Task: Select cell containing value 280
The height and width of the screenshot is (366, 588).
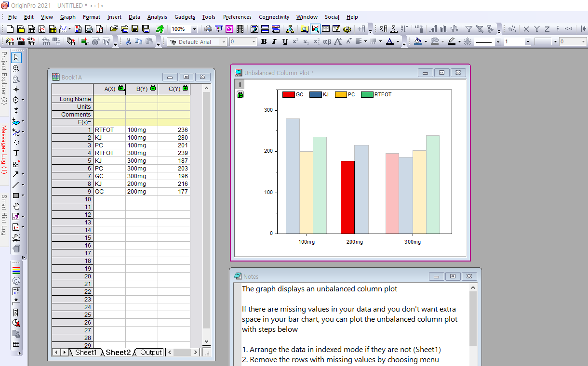Action: [174, 138]
